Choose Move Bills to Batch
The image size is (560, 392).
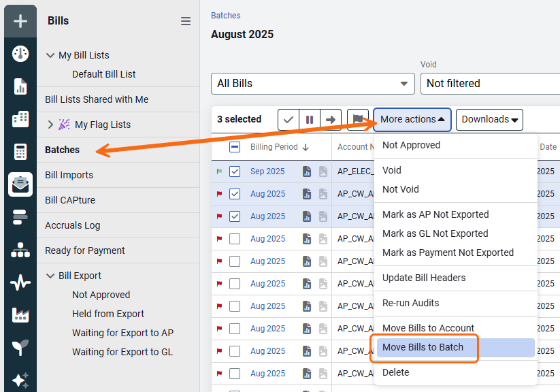423,347
